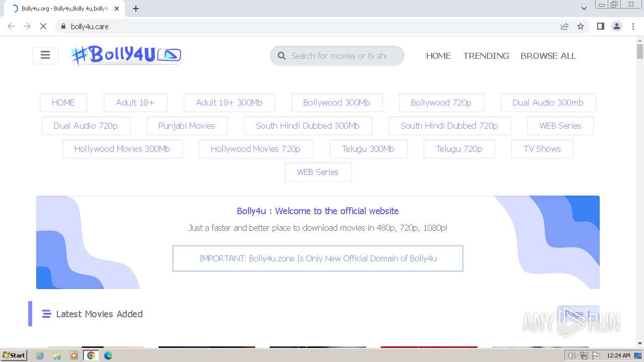Click the Start button

pyautogui.click(x=14, y=355)
